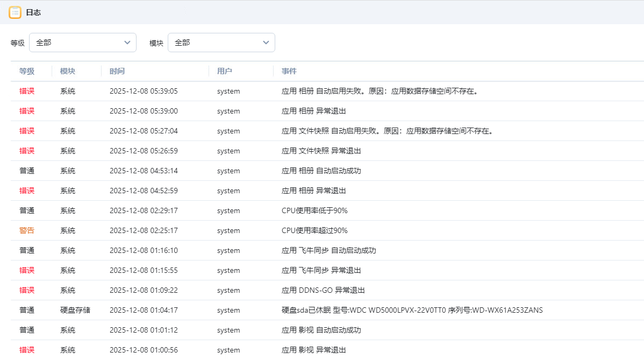Click the 时间 column header
644x359 pixels.
[x=117, y=71]
